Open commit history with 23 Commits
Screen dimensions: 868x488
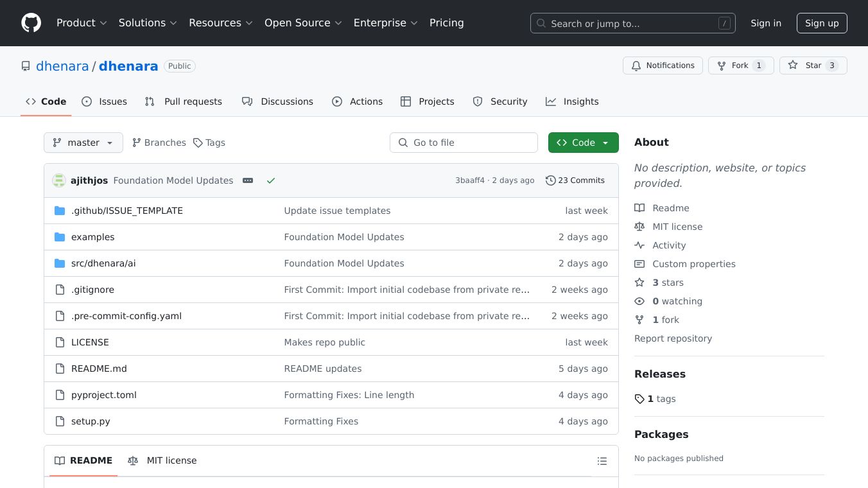click(x=575, y=180)
